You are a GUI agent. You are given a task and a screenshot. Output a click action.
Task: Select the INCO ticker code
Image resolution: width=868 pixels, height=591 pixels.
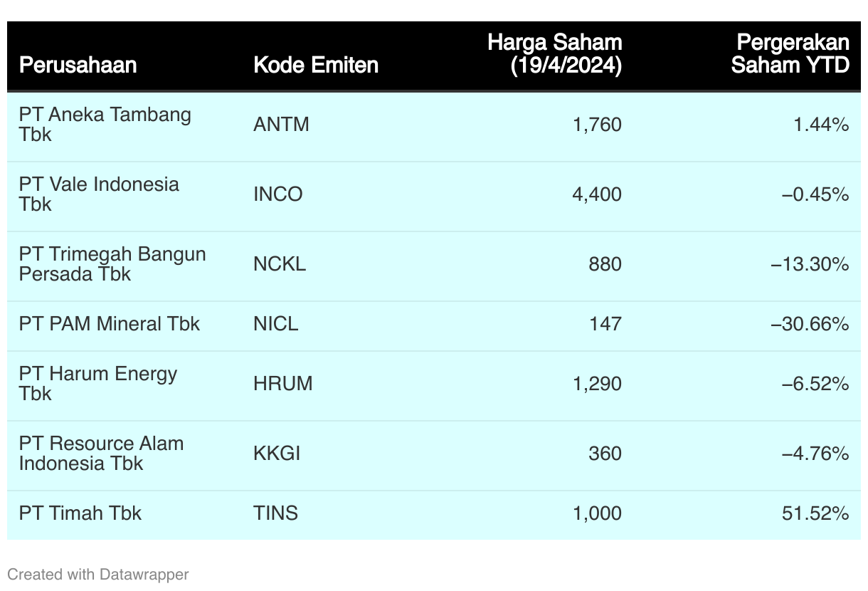click(x=277, y=194)
